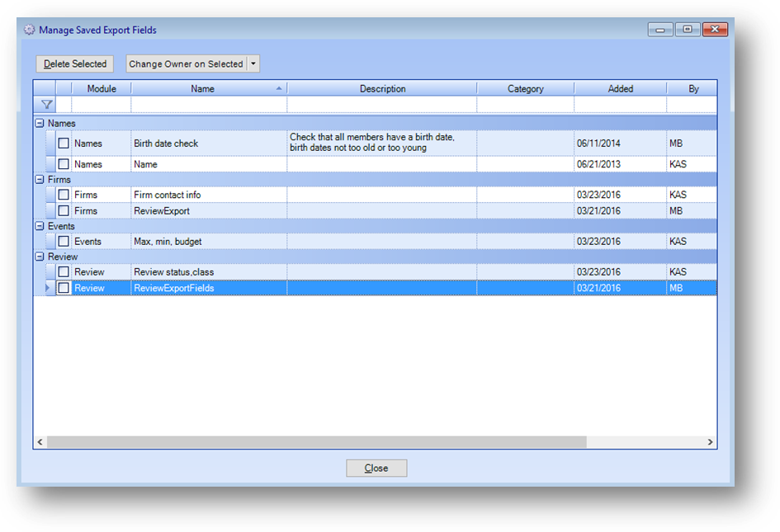Sort by the Added column header

(621, 88)
